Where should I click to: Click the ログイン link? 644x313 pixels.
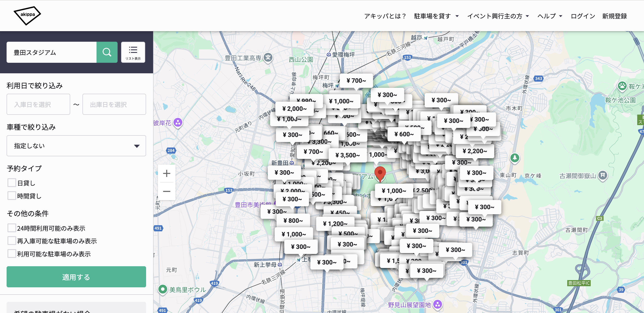click(583, 16)
